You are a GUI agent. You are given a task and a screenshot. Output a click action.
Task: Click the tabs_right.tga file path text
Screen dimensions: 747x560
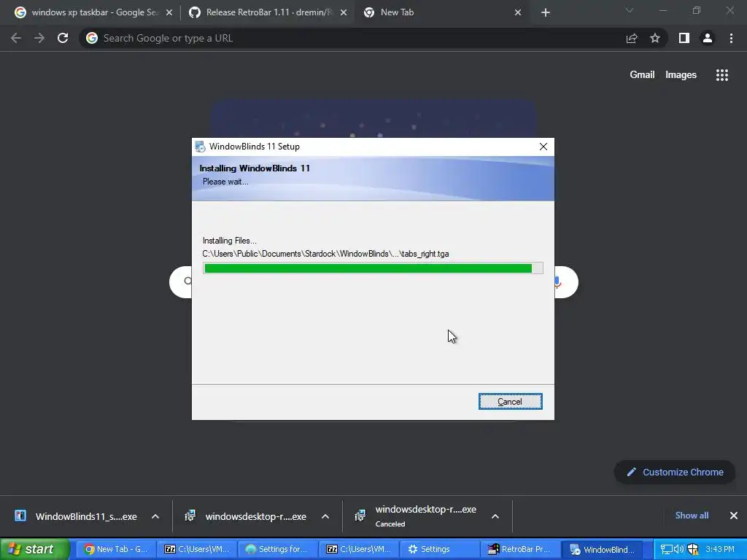pyautogui.click(x=325, y=254)
